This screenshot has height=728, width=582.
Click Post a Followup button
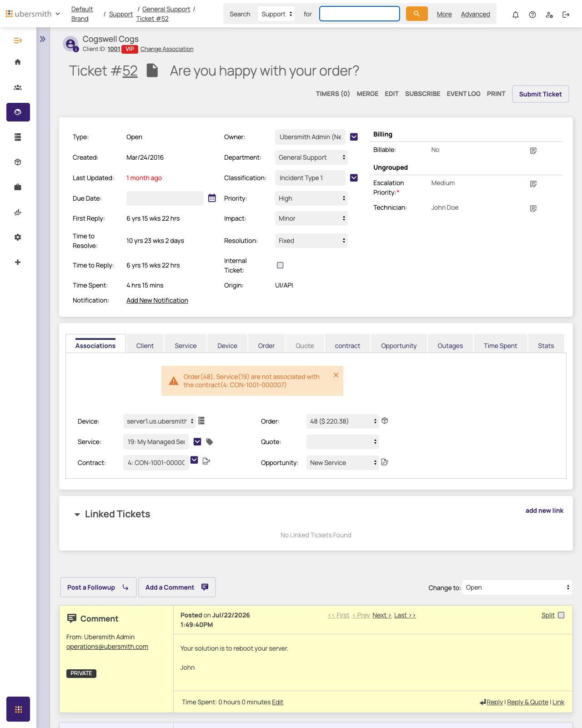[98, 587]
